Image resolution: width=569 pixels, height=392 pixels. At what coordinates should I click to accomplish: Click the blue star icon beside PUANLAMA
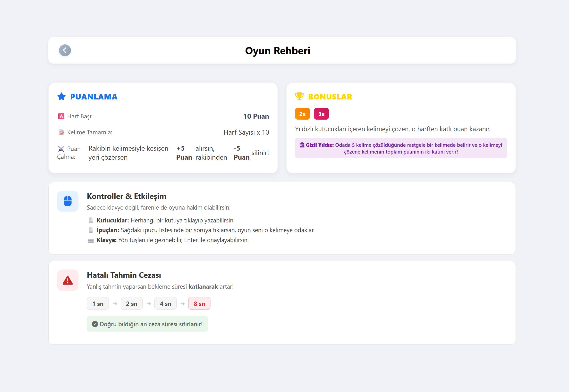pyautogui.click(x=61, y=97)
